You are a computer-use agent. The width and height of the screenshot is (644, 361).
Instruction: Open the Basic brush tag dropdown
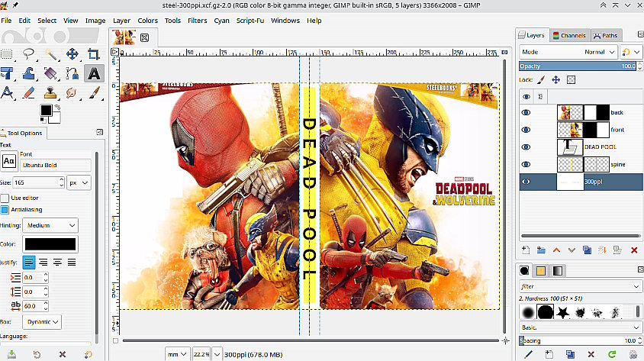click(580, 327)
